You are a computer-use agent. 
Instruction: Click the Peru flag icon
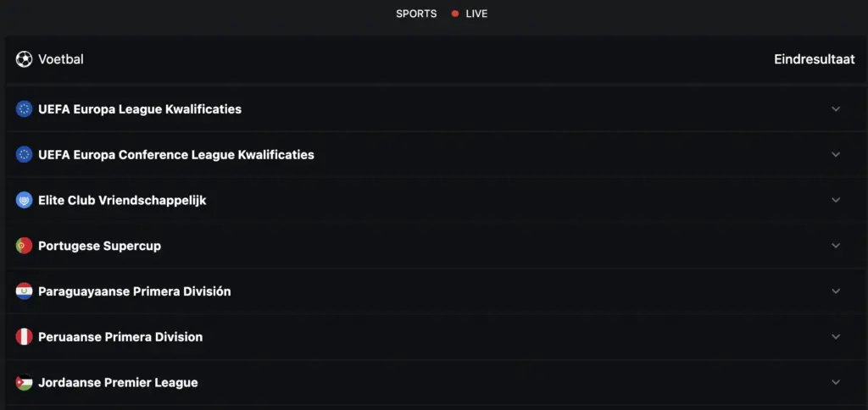tap(24, 336)
